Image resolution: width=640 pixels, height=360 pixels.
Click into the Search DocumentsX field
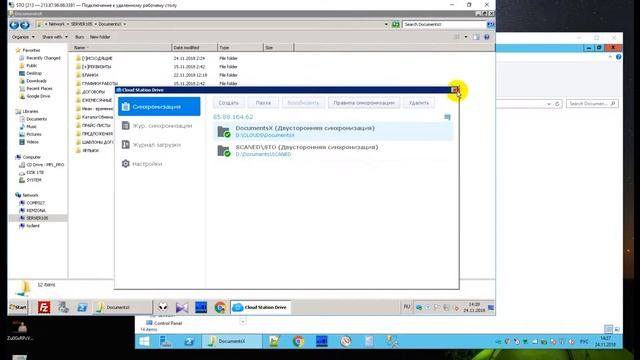(444, 24)
